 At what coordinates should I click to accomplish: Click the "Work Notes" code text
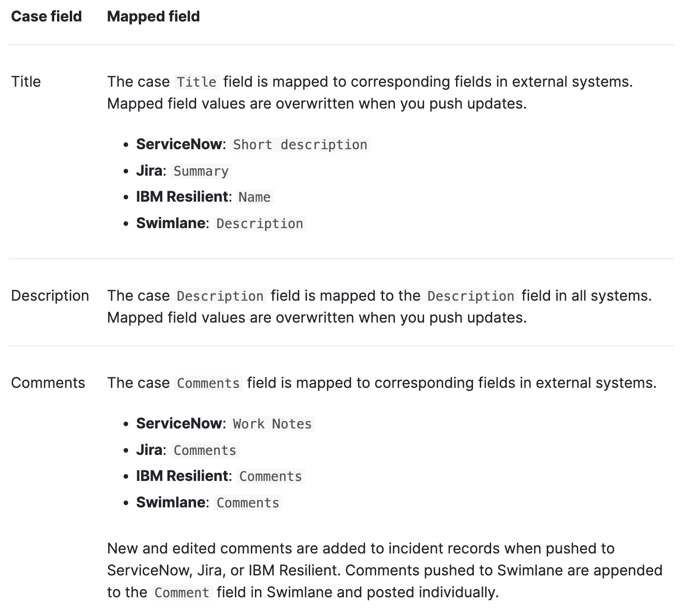[x=272, y=424]
